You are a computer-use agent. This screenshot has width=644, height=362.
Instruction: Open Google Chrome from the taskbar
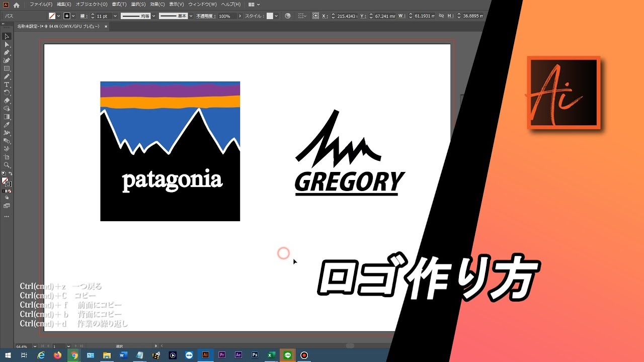[74, 355]
